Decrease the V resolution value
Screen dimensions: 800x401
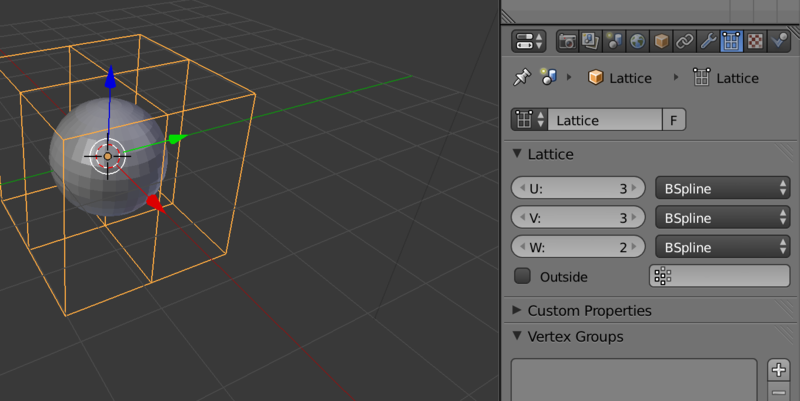coord(522,218)
